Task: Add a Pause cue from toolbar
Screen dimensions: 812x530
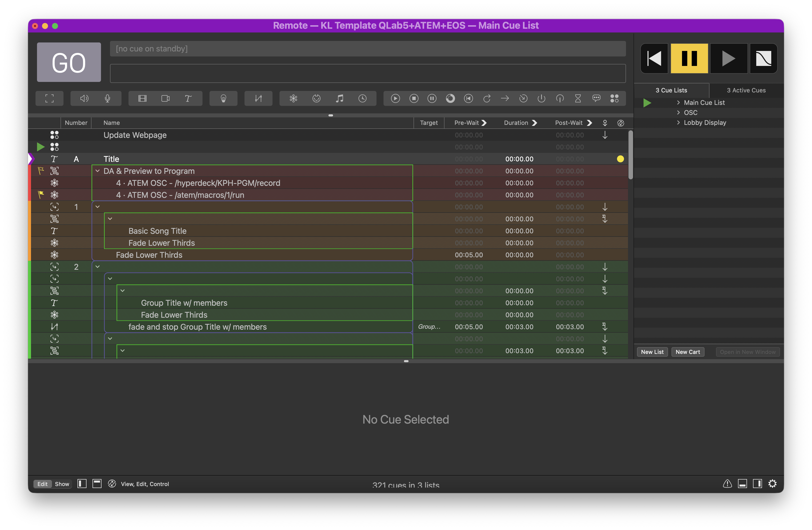Action: click(x=432, y=98)
